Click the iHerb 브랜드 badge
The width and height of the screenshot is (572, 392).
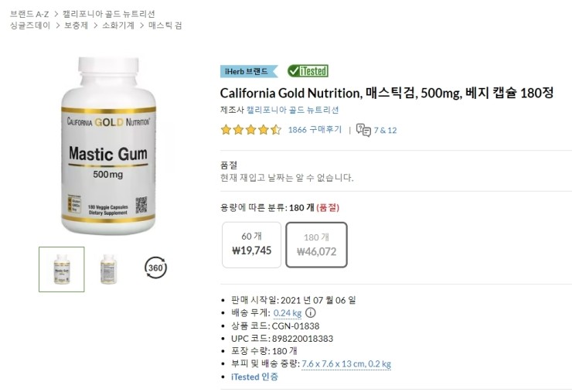249,71
